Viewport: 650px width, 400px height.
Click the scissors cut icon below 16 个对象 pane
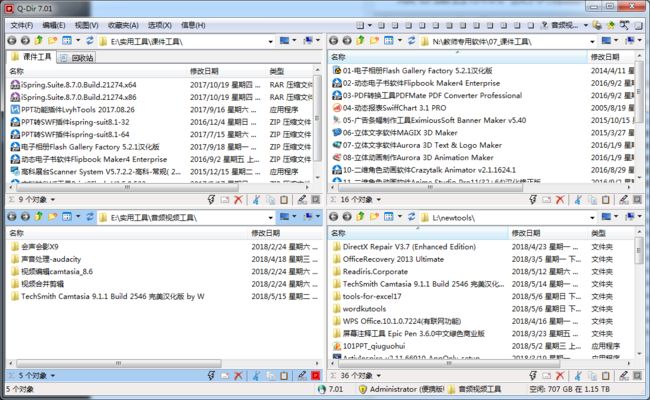click(x=578, y=200)
